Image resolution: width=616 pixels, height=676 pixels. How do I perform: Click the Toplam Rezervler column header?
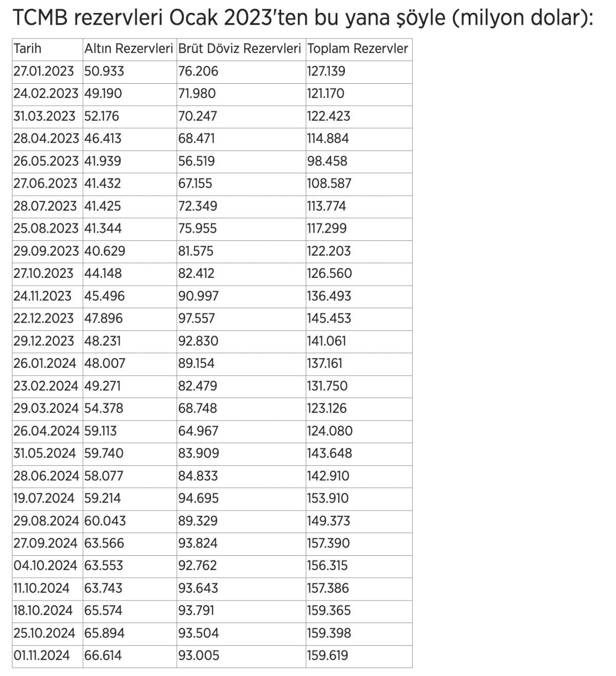(x=357, y=49)
